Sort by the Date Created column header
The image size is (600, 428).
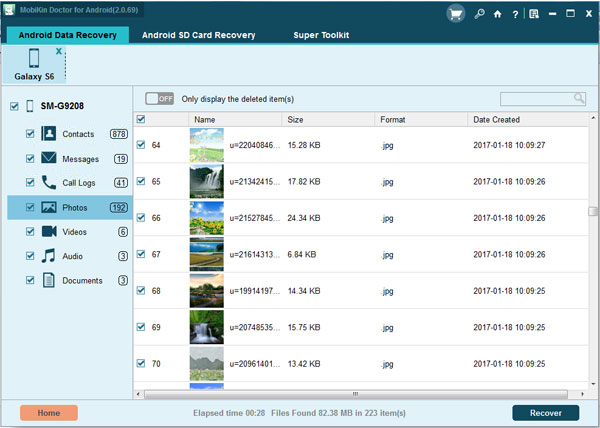[x=528, y=120]
